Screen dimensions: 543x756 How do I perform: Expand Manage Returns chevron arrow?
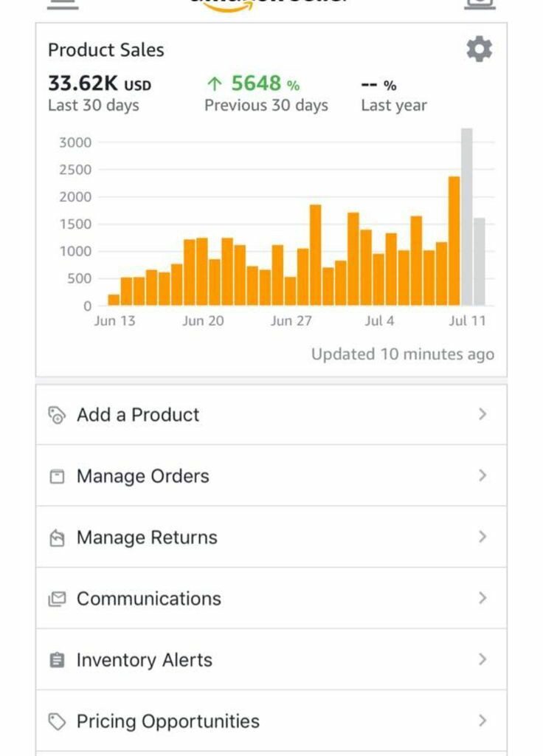483,537
